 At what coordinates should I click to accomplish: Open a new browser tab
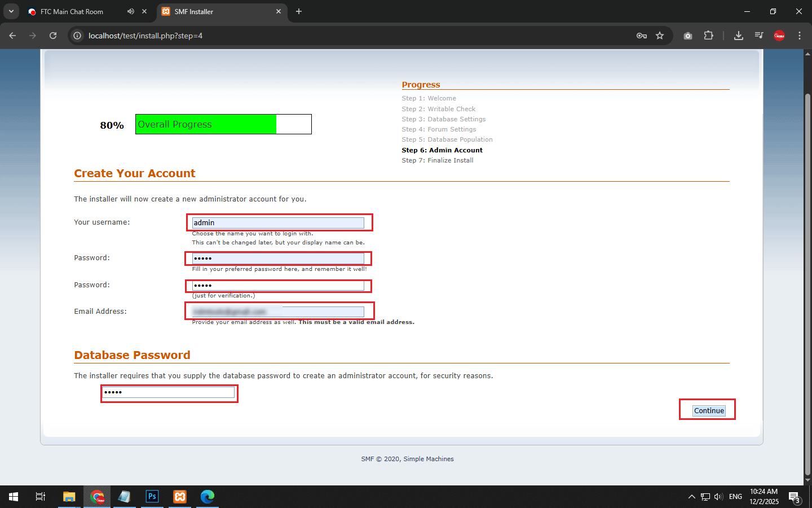pos(299,11)
